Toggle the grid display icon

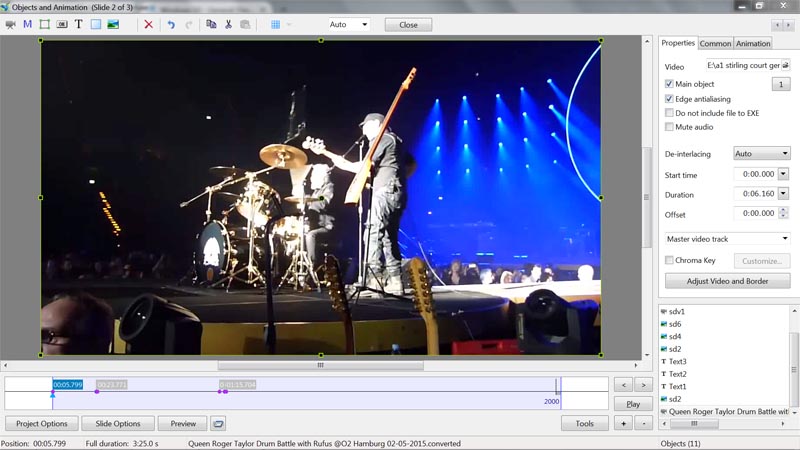[x=276, y=24]
